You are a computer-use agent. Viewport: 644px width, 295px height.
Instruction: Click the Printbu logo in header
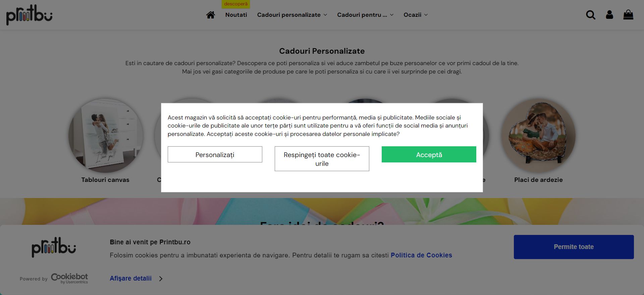coord(30,15)
